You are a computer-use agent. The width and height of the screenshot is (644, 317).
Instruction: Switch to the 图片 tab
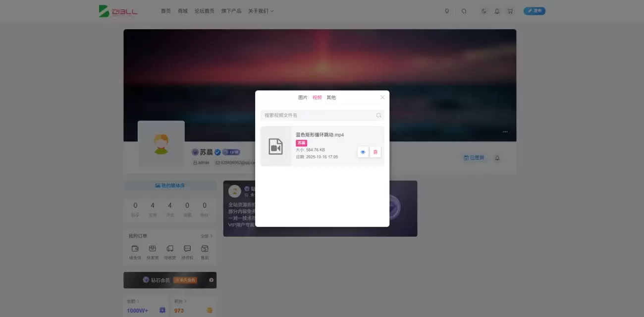[x=303, y=97]
